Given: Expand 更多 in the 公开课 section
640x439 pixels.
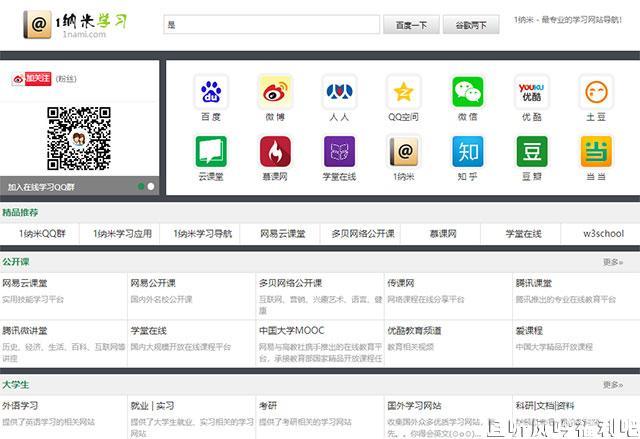Looking at the screenshot, I should [613, 262].
